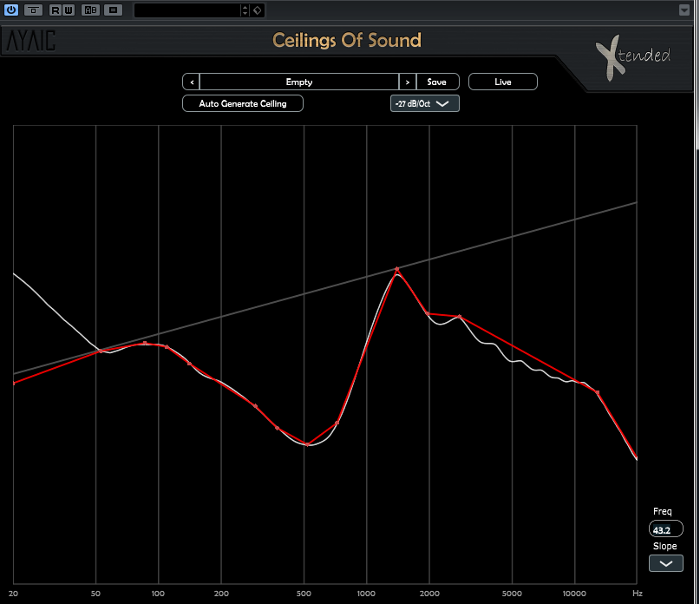Expand the -27 dB/Oct slope dropdown
Viewport: 700px width, 604px height.
[424, 103]
